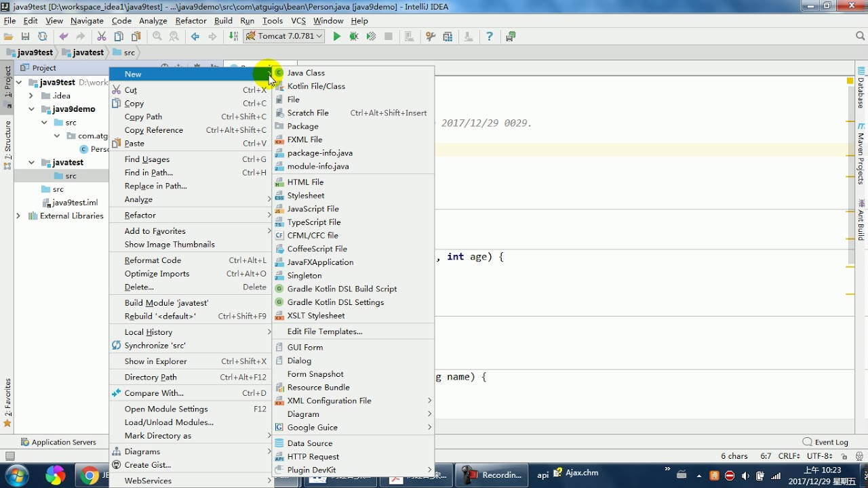Viewport: 868px width, 488px height.
Task: Open the Event Log panel
Action: 825,442
